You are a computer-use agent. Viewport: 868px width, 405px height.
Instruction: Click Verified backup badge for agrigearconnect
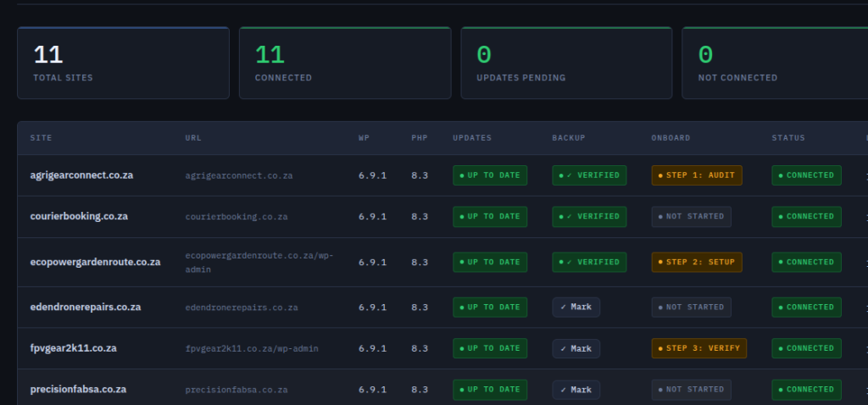coord(589,175)
